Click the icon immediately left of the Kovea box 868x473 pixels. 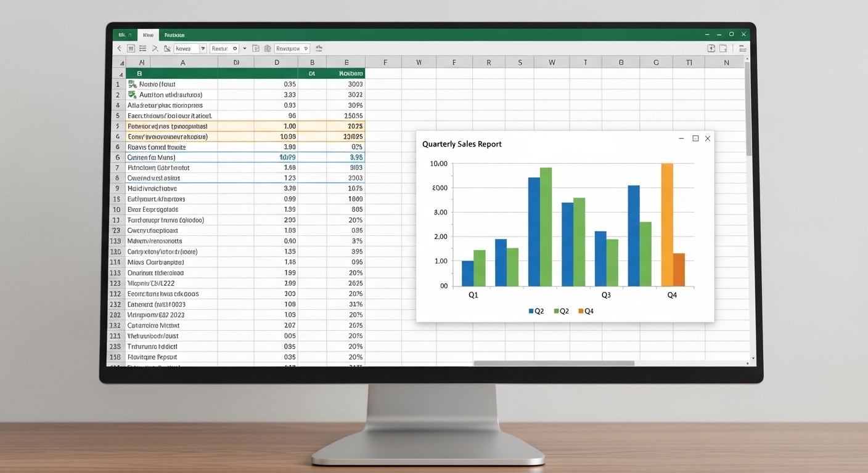coord(166,48)
